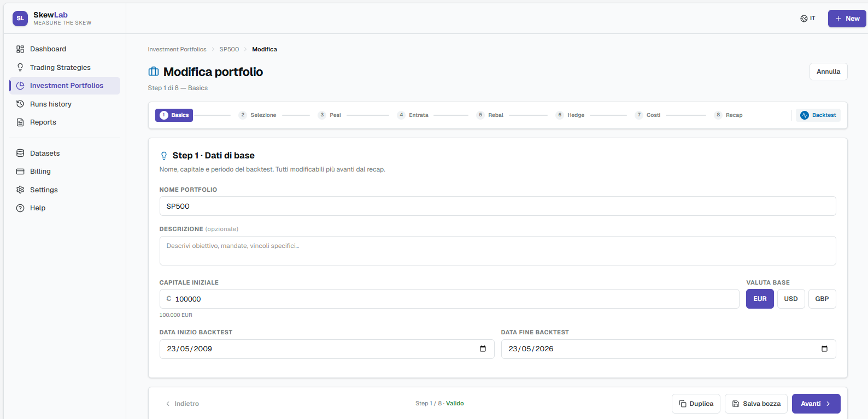Image resolution: width=868 pixels, height=419 pixels.
Task: Click the Dashboard grid icon
Action: coord(20,49)
